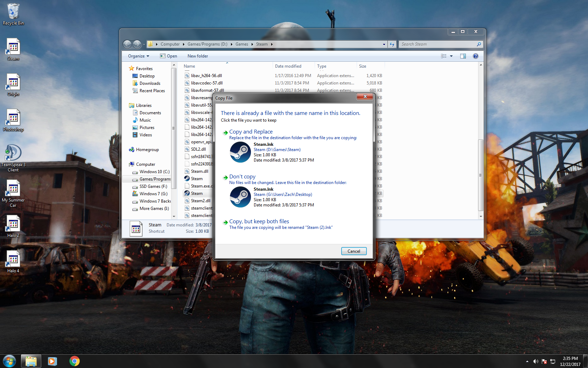Screen dimensions: 588x368
Task: Sort by Type column header
Action: click(x=336, y=66)
